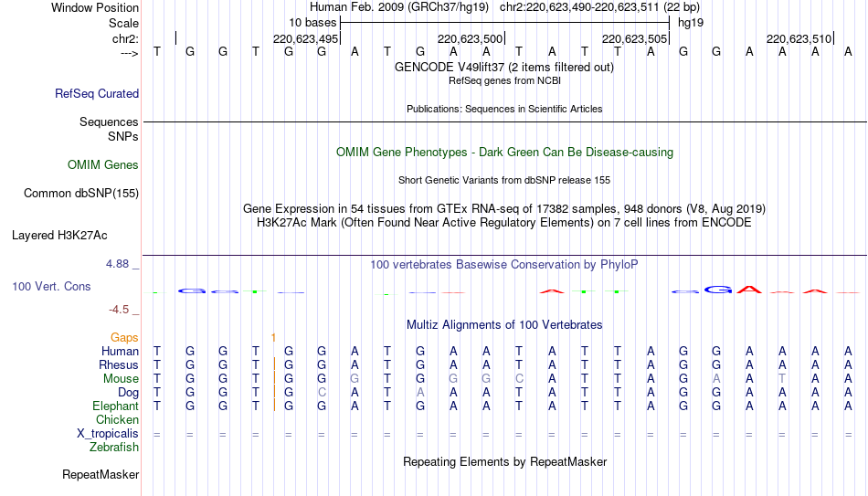Image resolution: width=868 pixels, height=496 pixels.
Task: Select the Elephant species label
Action: [x=116, y=406]
